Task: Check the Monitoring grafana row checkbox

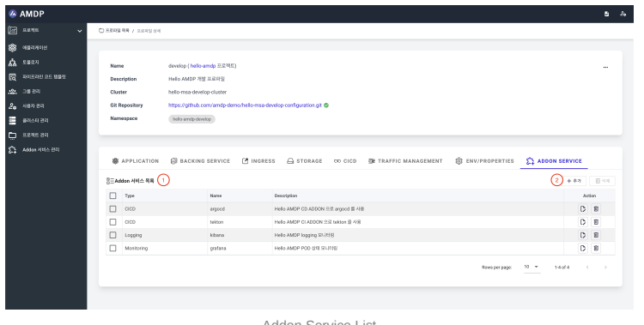Action: [x=113, y=248]
